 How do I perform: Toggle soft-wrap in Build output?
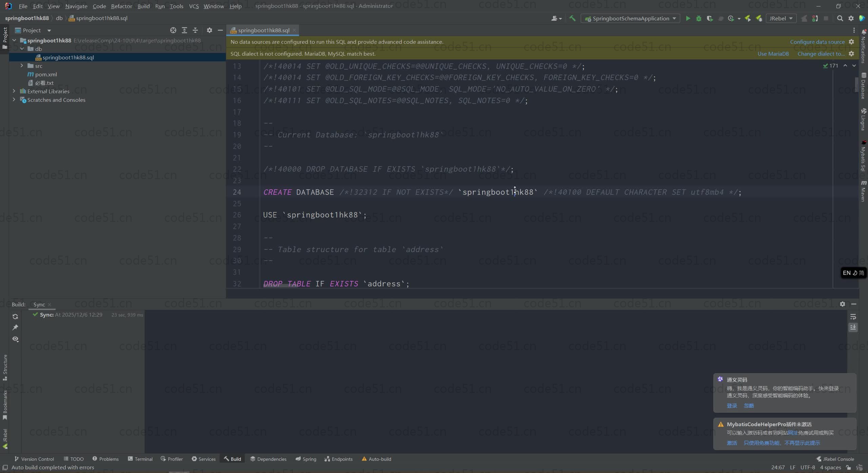pos(853,317)
